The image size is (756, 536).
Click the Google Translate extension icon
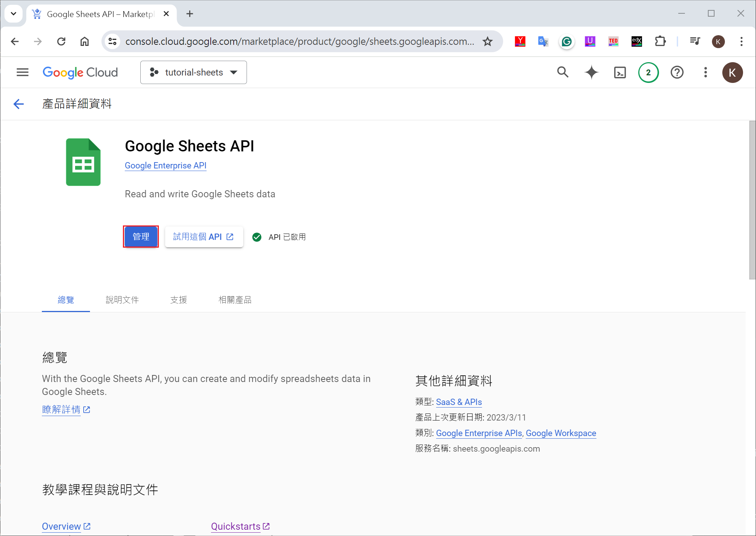point(543,41)
